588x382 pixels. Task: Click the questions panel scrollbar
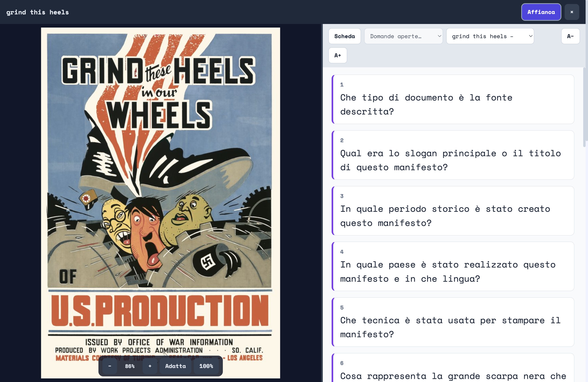tap(584, 107)
